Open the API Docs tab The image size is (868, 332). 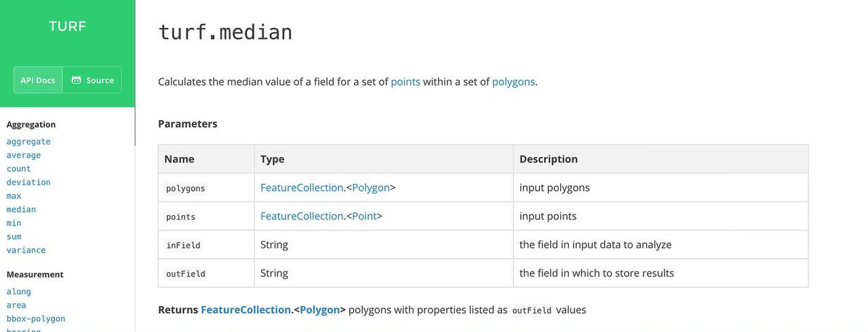coord(38,80)
